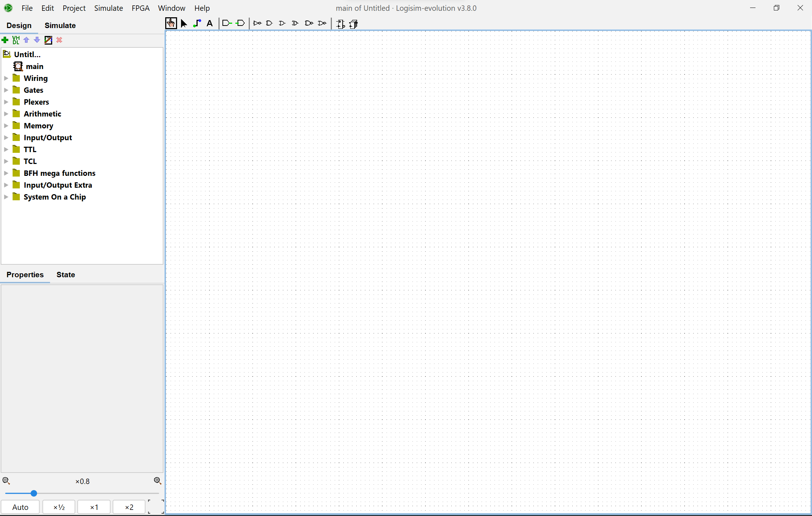Screen dimensions: 812x516
Task: Pick the Text tool (A)
Action: [x=210, y=23]
